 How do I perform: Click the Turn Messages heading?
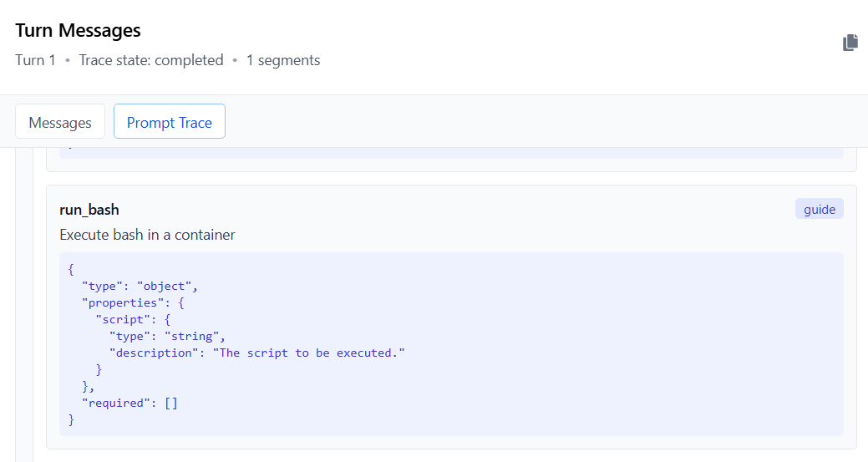pyautogui.click(x=78, y=30)
